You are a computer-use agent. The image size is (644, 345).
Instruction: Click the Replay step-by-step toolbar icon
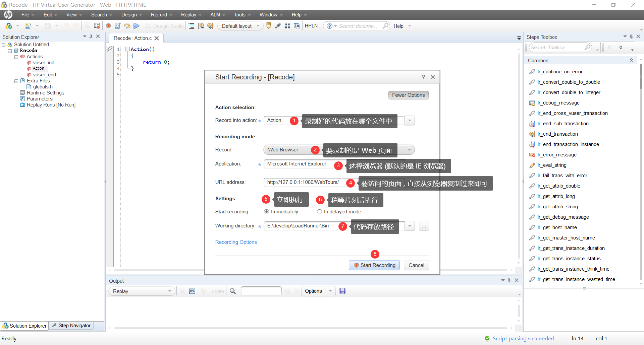pos(127,26)
